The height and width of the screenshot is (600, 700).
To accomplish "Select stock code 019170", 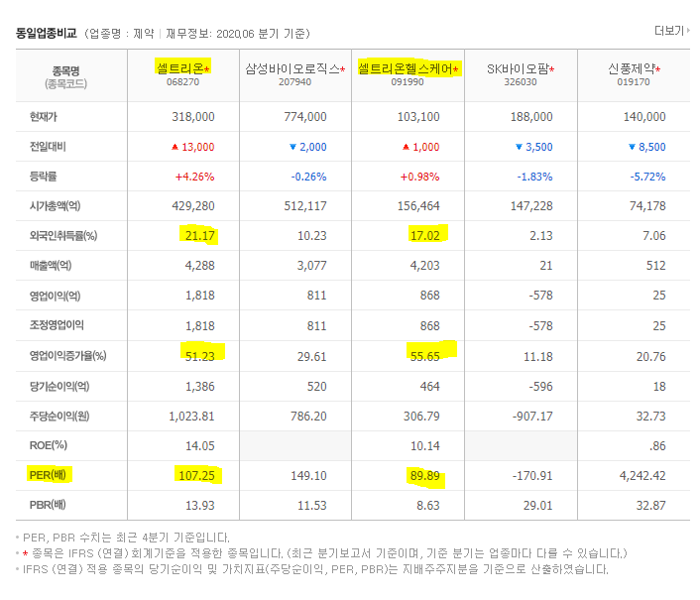I will [x=634, y=82].
